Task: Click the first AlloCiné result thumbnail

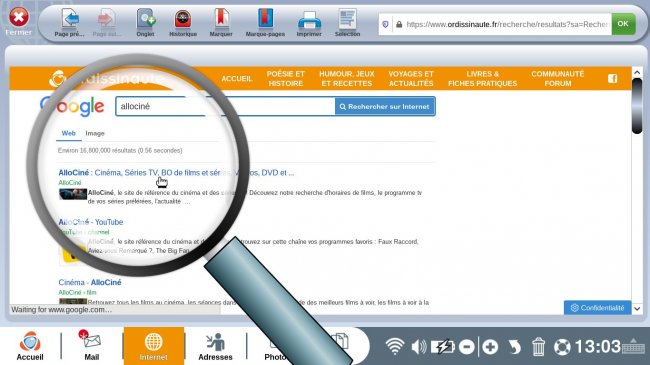Action: click(73, 194)
